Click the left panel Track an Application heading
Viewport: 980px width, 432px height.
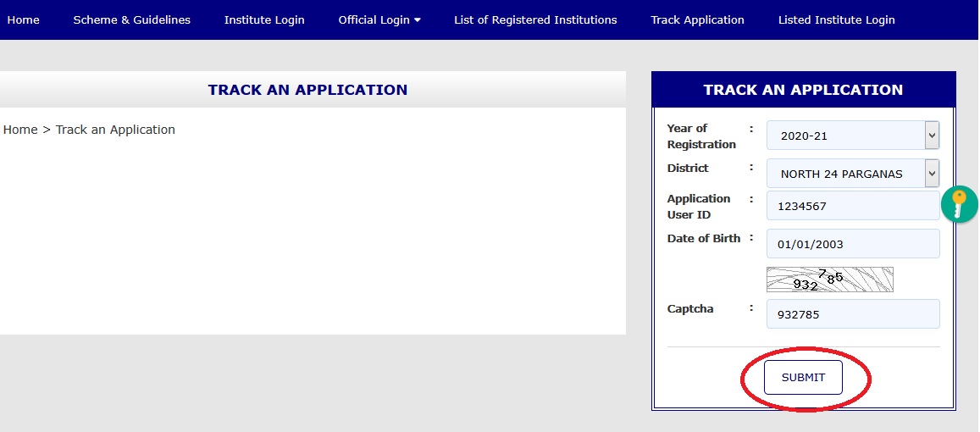(x=307, y=90)
